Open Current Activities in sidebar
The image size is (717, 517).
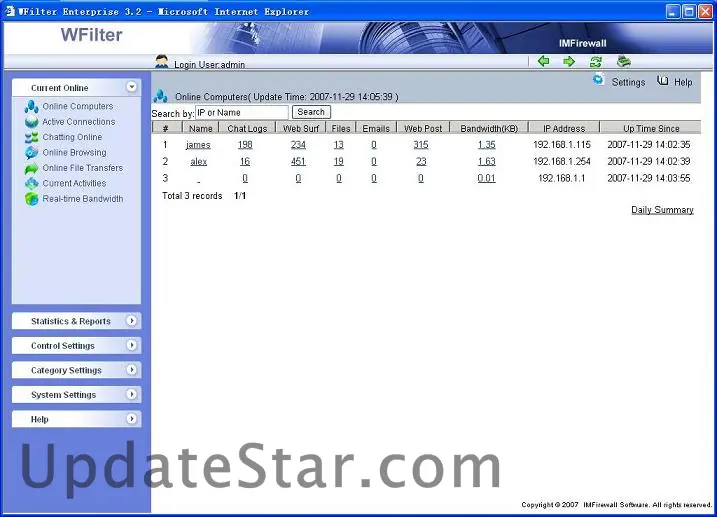(74, 183)
